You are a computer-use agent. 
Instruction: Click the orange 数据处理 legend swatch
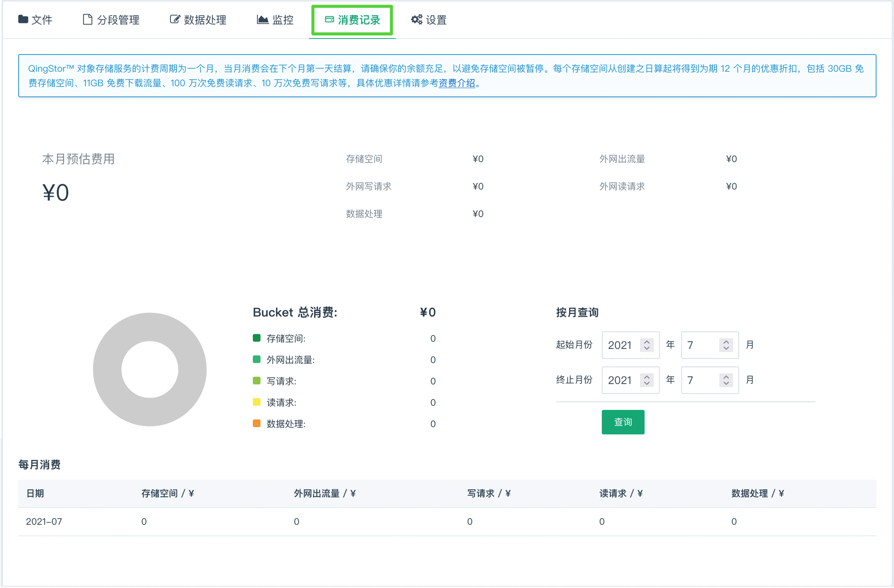pyautogui.click(x=256, y=423)
